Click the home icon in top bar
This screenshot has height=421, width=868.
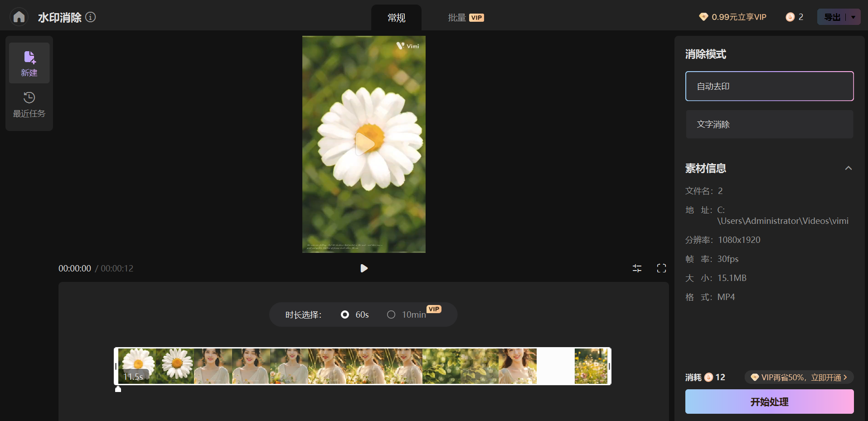coord(19,17)
